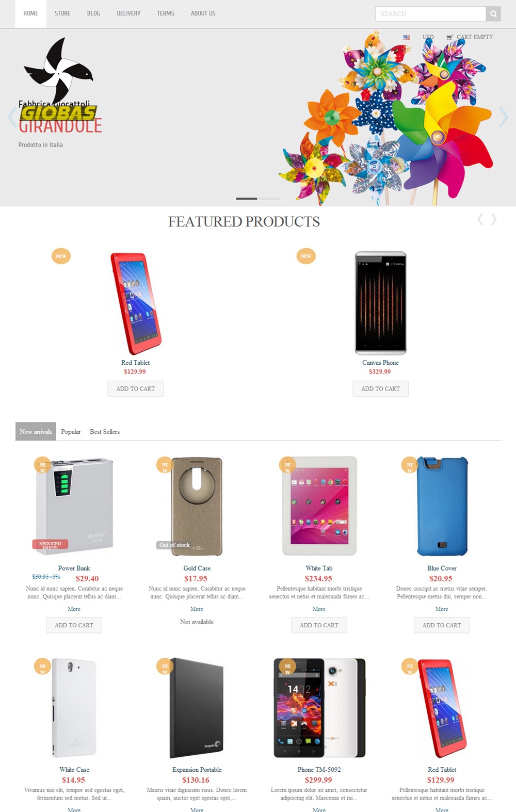Click the search magnifier icon
The width and height of the screenshot is (516, 812).
pos(493,14)
